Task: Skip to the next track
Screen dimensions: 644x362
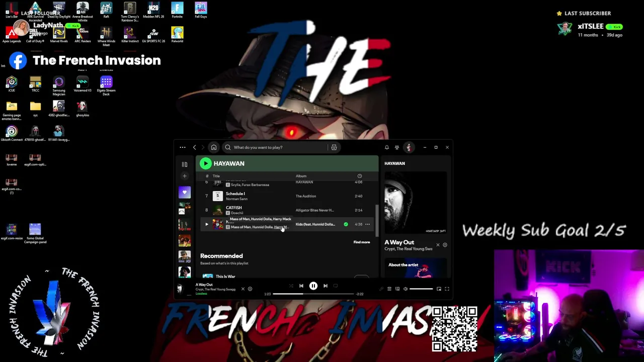Action: coord(326,286)
